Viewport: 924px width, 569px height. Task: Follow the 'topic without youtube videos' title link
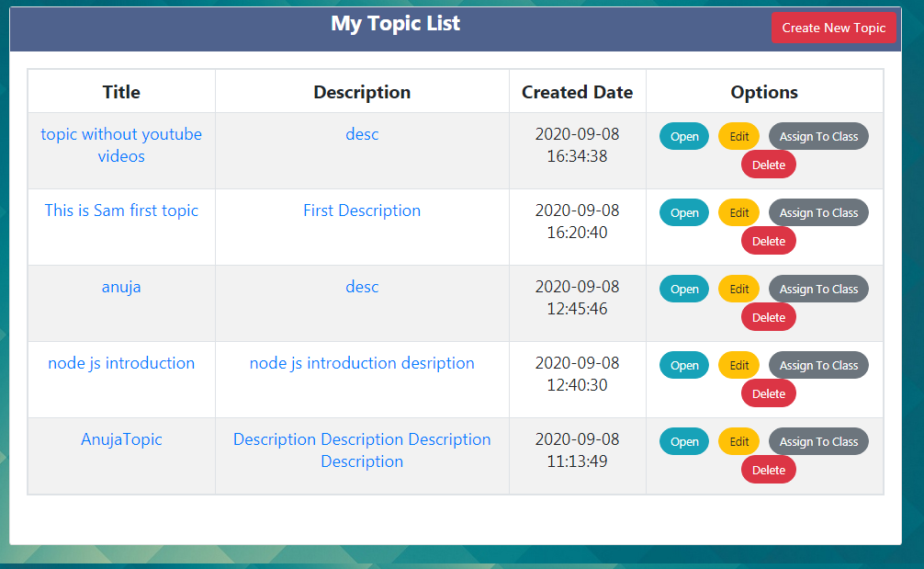121,145
